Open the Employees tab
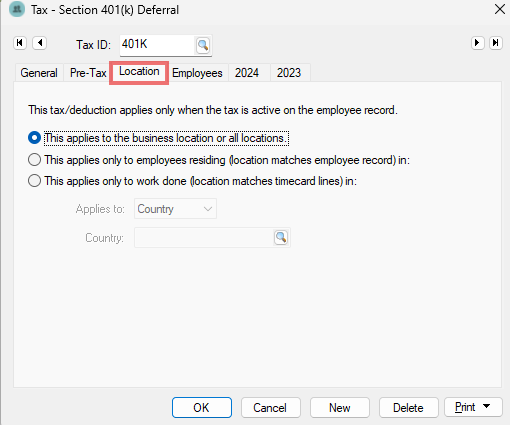510x425 pixels. [197, 73]
